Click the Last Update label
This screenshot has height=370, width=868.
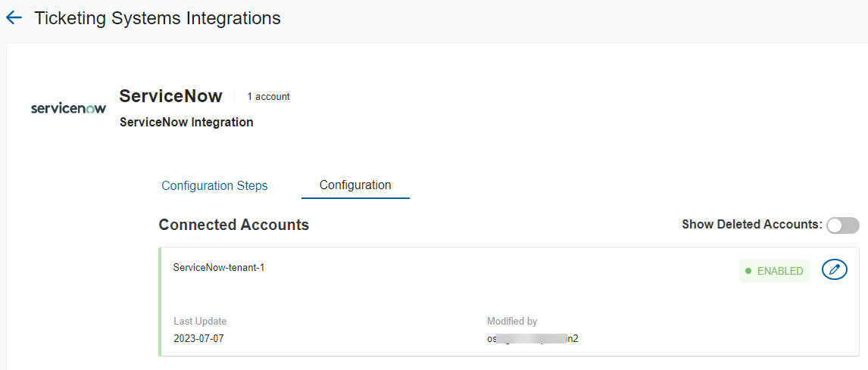coord(200,322)
